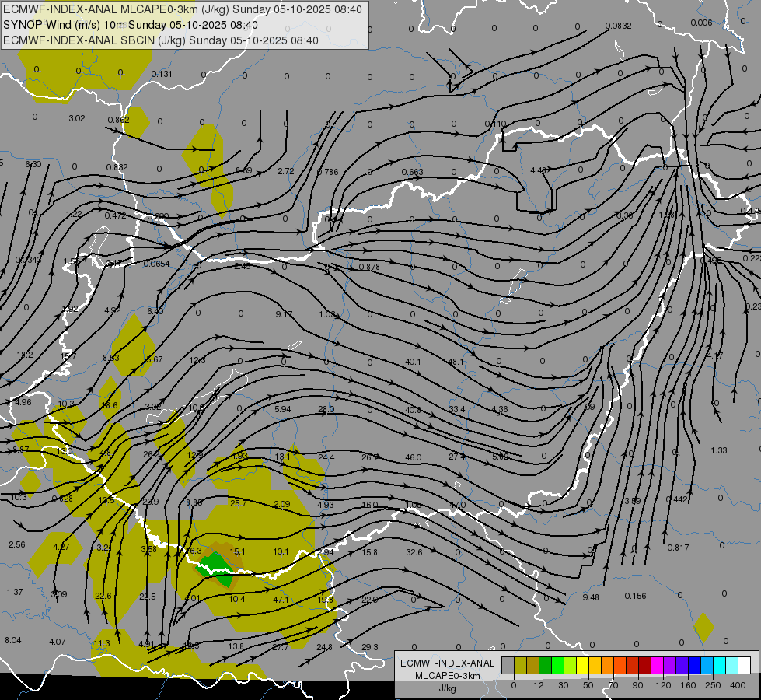Click the map value 4.07
The image size is (761, 700).
point(58,642)
